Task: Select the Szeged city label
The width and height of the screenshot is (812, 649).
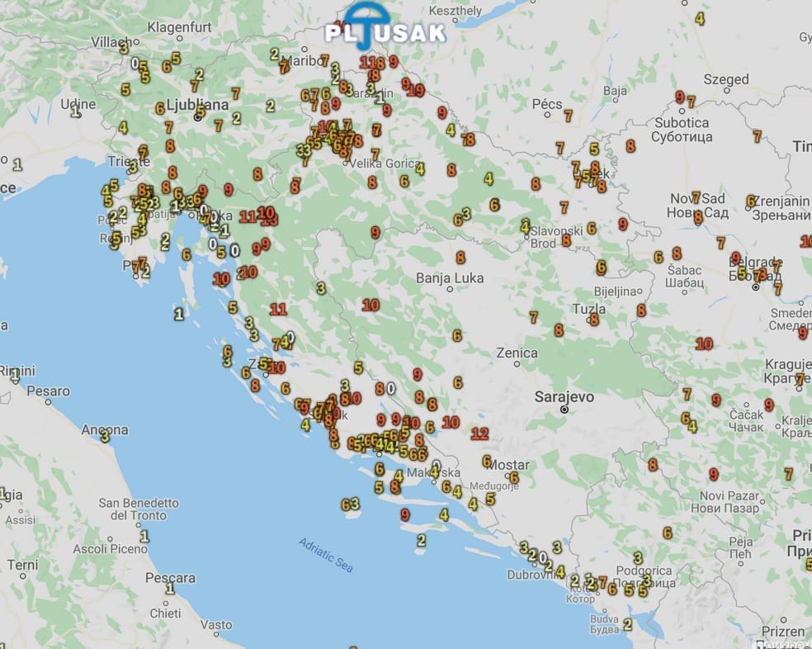Action: pyautogui.click(x=725, y=79)
